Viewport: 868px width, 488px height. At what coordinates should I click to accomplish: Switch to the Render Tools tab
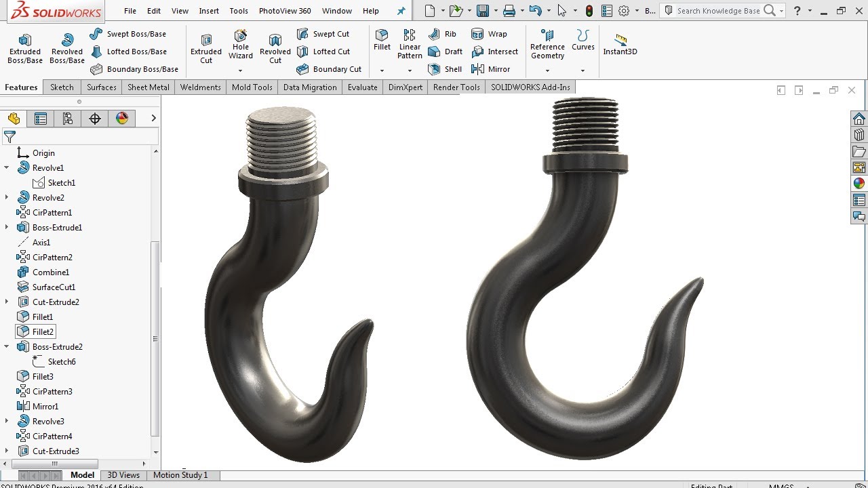click(x=456, y=87)
